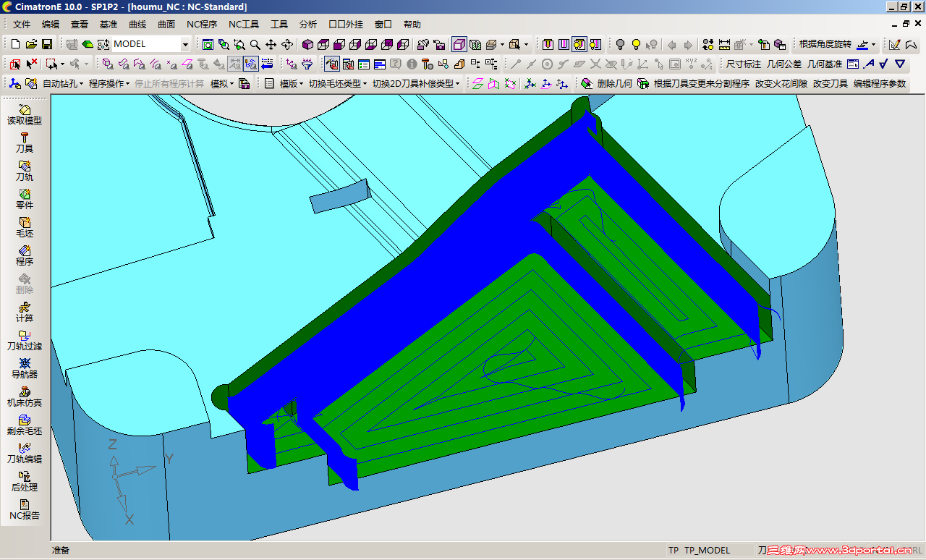Open the Edit (编辑) menu
Viewport: 926px width, 560px height.
coord(51,24)
